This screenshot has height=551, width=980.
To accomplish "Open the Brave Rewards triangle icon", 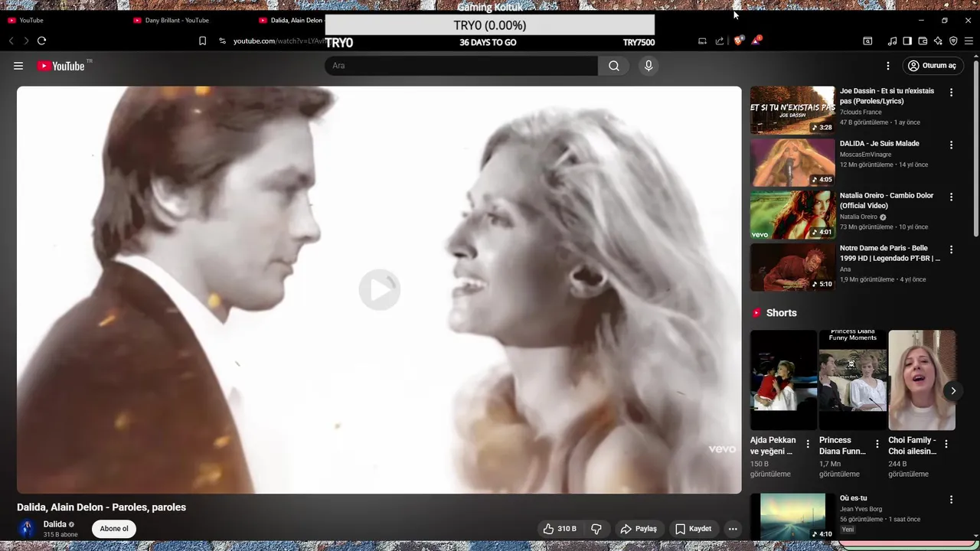I will coord(756,41).
